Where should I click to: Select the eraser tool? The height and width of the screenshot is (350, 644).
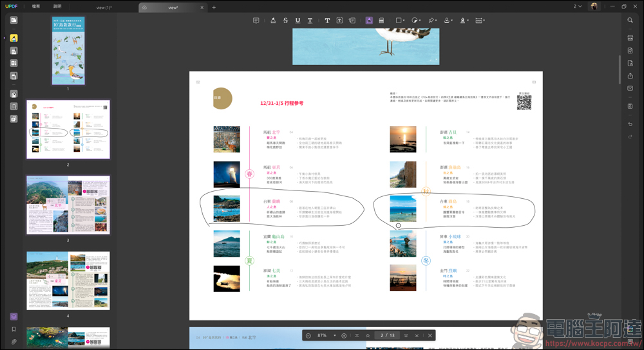(x=381, y=21)
